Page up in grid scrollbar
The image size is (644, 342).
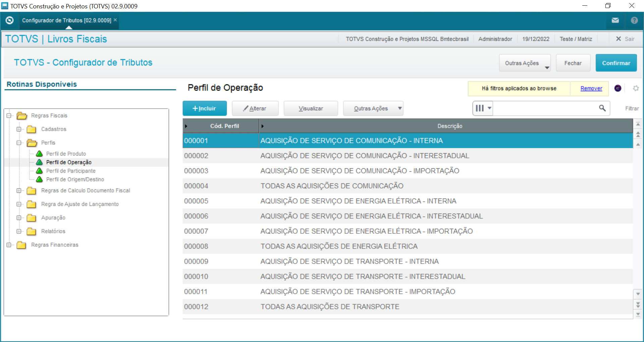pos(638,134)
